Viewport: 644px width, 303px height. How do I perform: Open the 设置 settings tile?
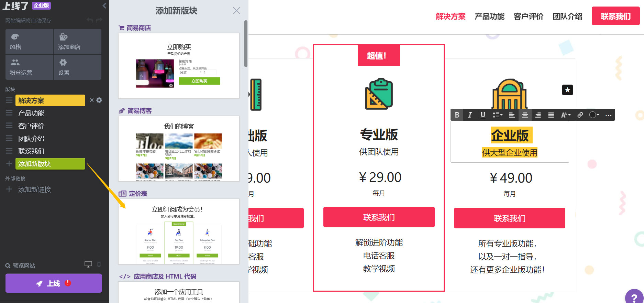pos(77,67)
